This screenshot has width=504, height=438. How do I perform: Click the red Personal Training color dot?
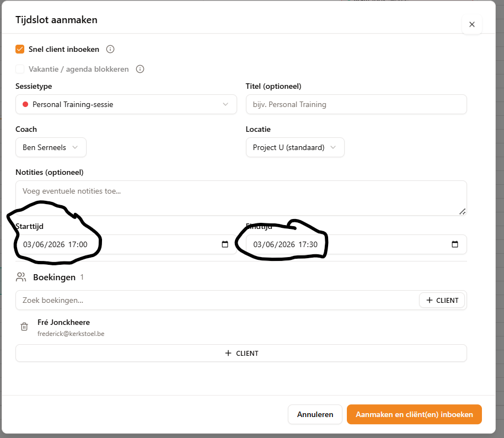[x=25, y=104]
